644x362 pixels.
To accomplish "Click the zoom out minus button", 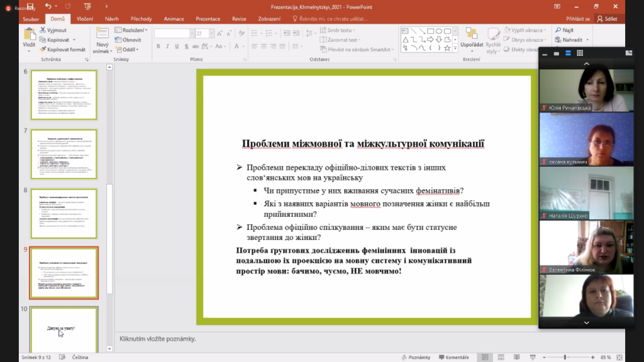I will pyautogui.click(x=544, y=358).
